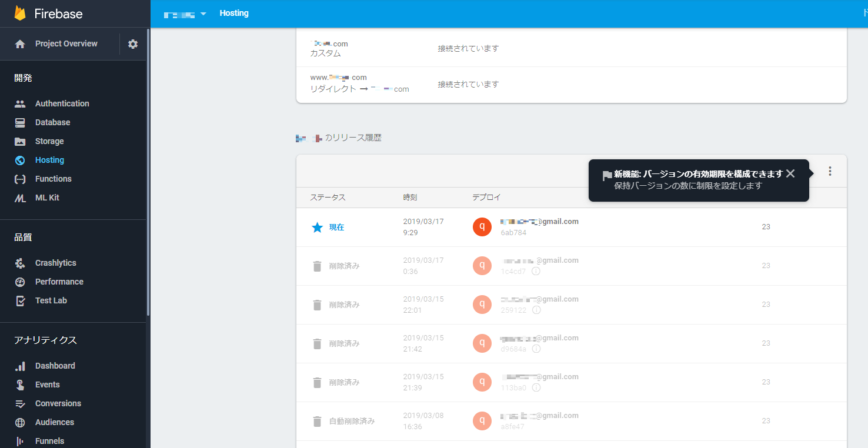The width and height of the screenshot is (868, 448).
Task: Click trash icon for 0:36 release
Action: [x=317, y=266]
